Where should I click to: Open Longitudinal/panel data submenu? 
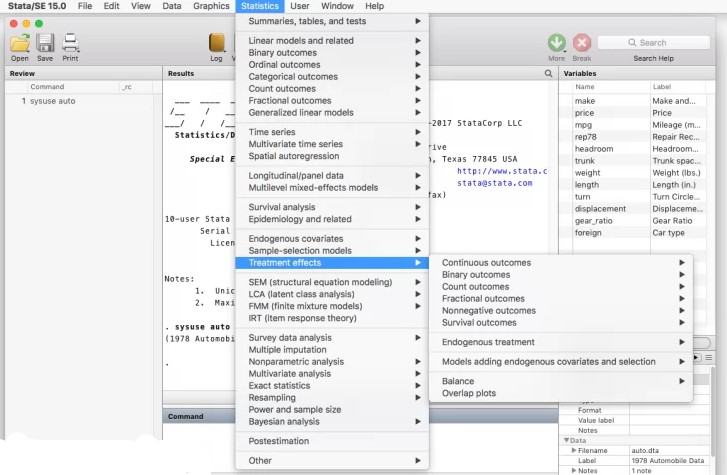(x=332, y=175)
